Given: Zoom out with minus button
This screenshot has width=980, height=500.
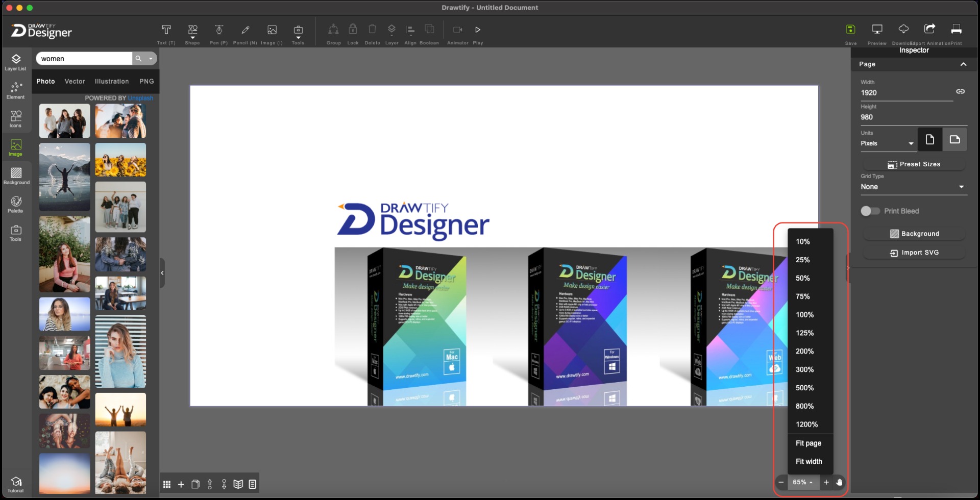Looking at the screenshot, I should coord(781,482).
